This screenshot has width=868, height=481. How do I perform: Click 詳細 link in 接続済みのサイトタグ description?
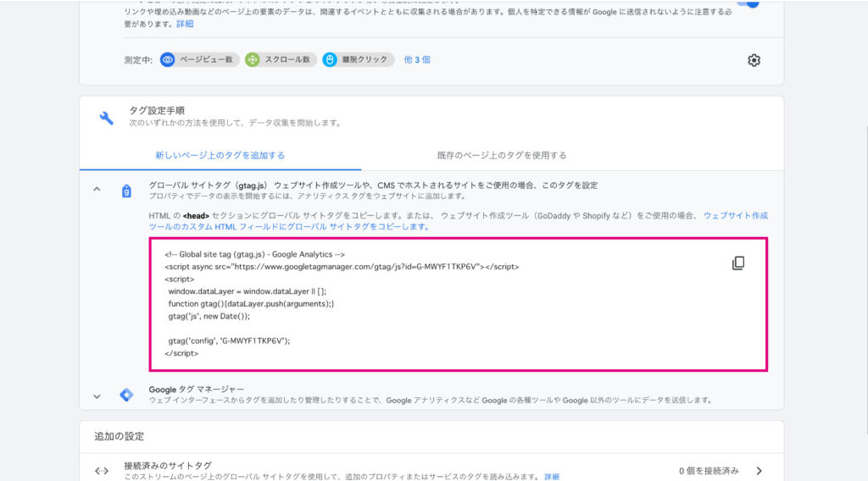click(551, 477)
